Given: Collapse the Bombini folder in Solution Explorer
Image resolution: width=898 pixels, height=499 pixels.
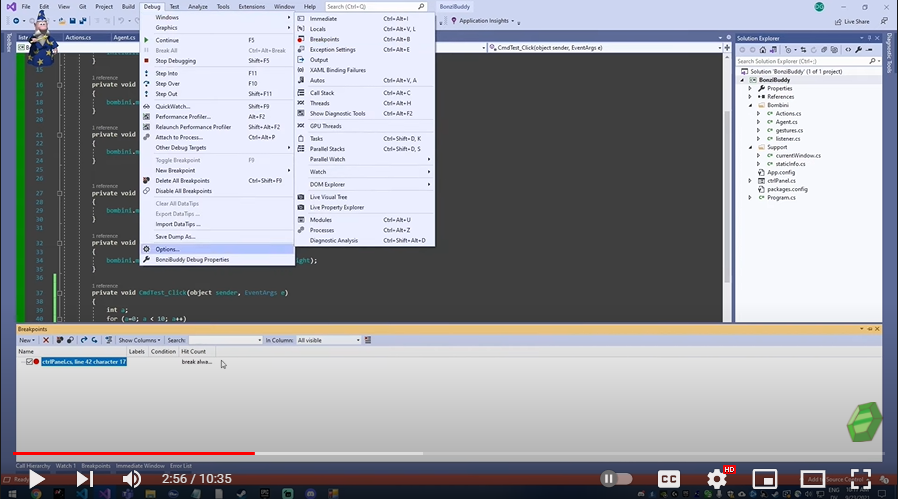Looking at the screenshot, I should (x=750, y=105).
